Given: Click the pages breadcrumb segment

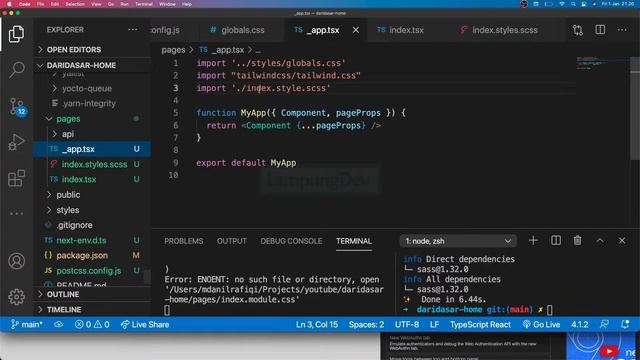Looking at the screenshot, I should 173,50.
